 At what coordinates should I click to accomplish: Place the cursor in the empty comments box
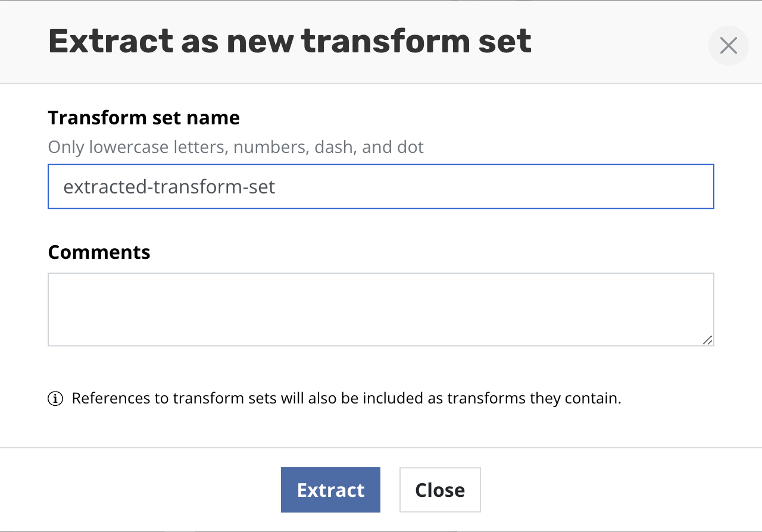(x=381, y=309)
